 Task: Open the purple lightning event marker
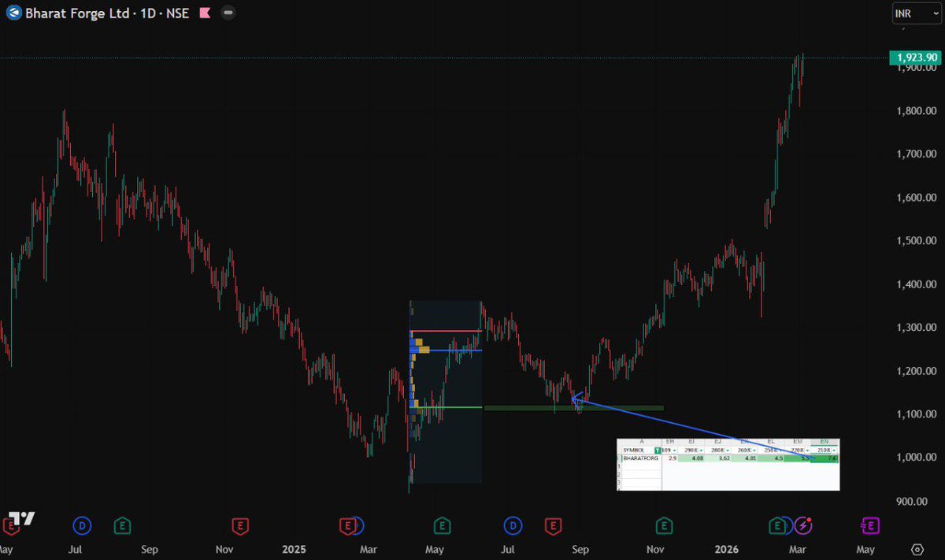coord(802,525)
